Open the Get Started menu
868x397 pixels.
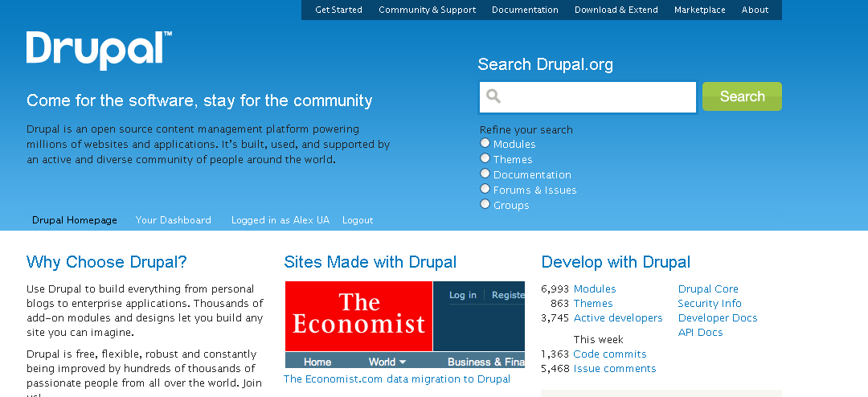tap(339, 10)
